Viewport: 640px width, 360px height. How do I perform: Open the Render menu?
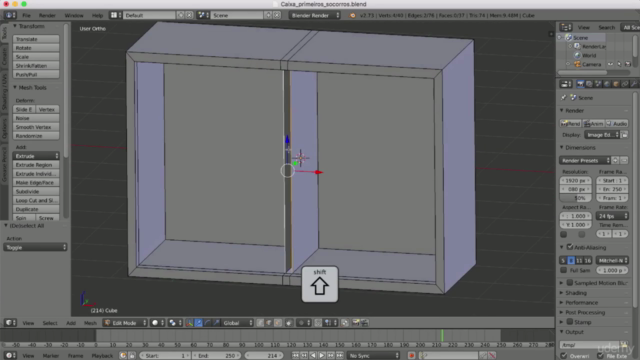(x=47, y=15)
